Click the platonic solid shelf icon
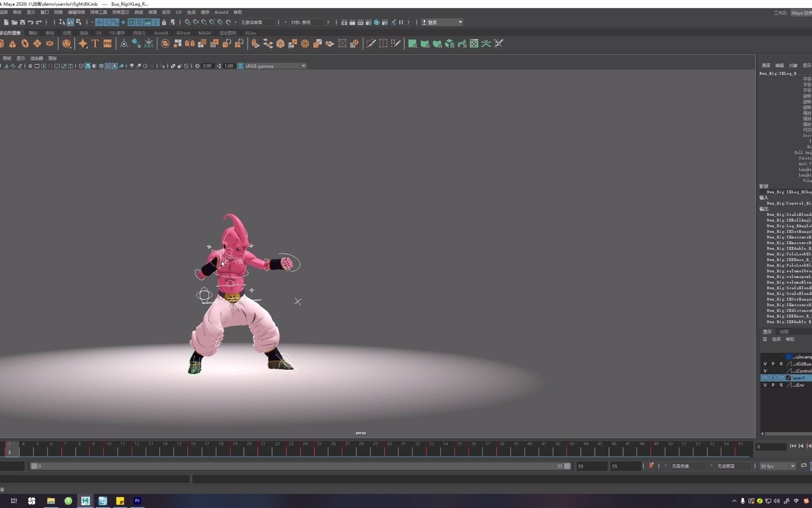 [x=67, y=44]
